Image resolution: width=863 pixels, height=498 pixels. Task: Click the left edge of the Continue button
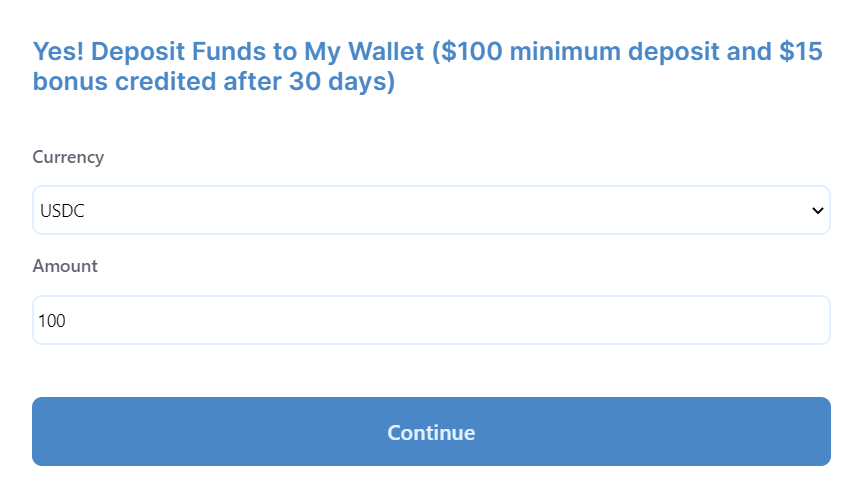click(44, 431)
